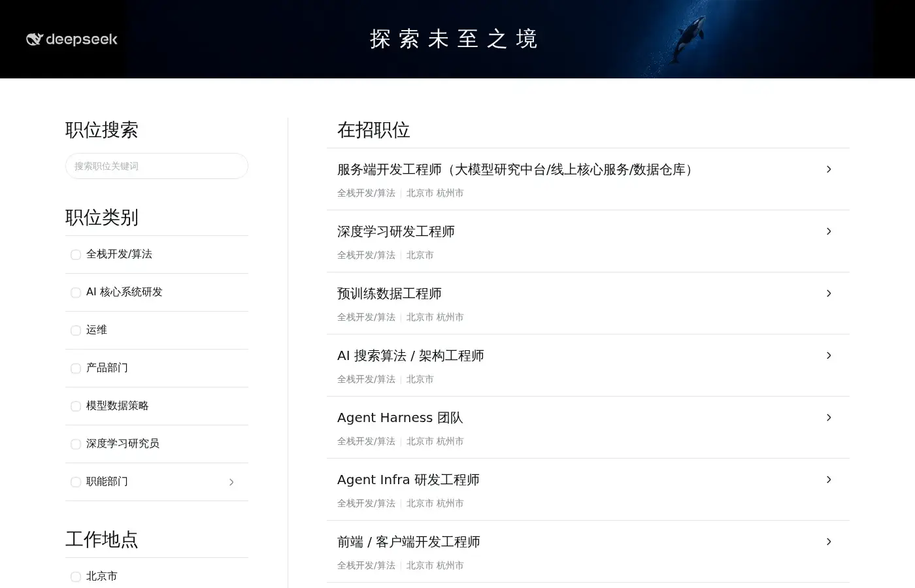This screenshot has height=588, width=915.
Task: Click the deepseek whale logo
Action: point(72,39)
